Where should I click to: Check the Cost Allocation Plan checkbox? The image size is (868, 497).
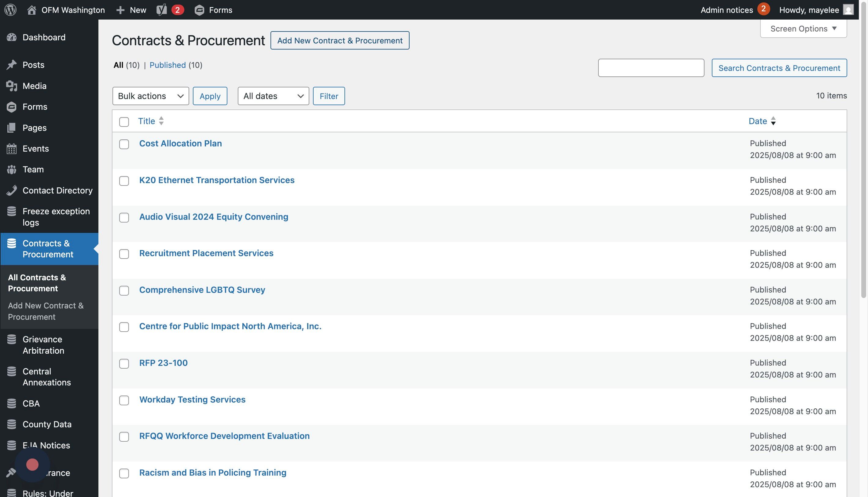(x=124, y=144)
